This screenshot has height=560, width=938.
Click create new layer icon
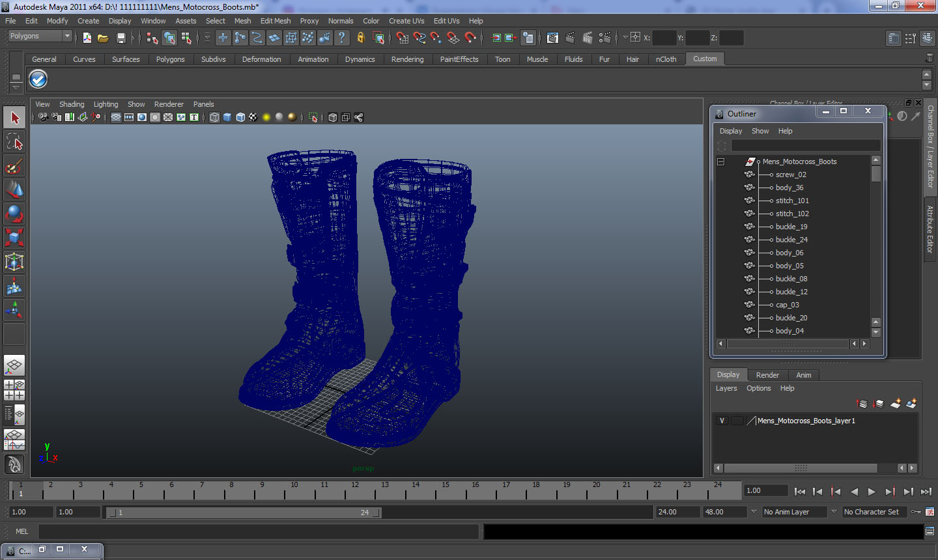[895, 404]
